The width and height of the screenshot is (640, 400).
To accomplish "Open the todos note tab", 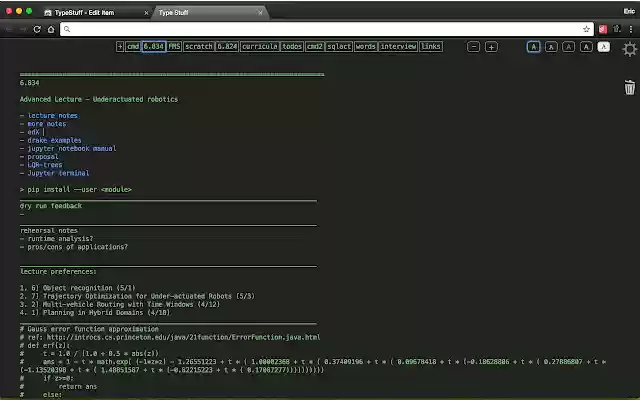I will (292, 47).
